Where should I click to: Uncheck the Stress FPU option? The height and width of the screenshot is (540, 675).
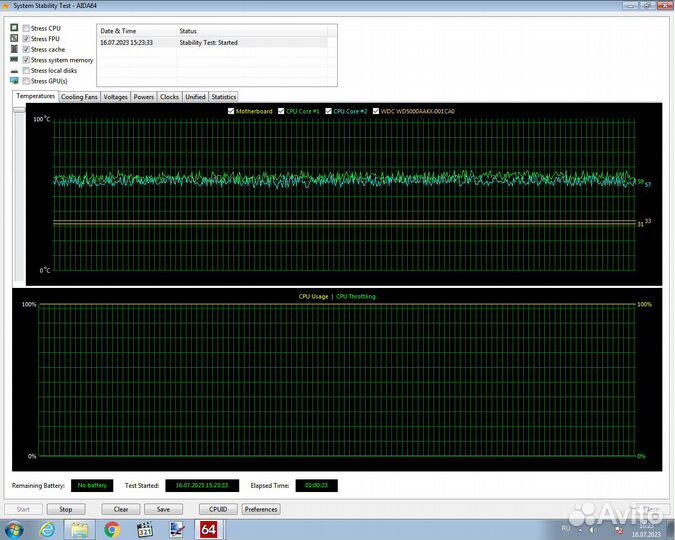[26, 39]
